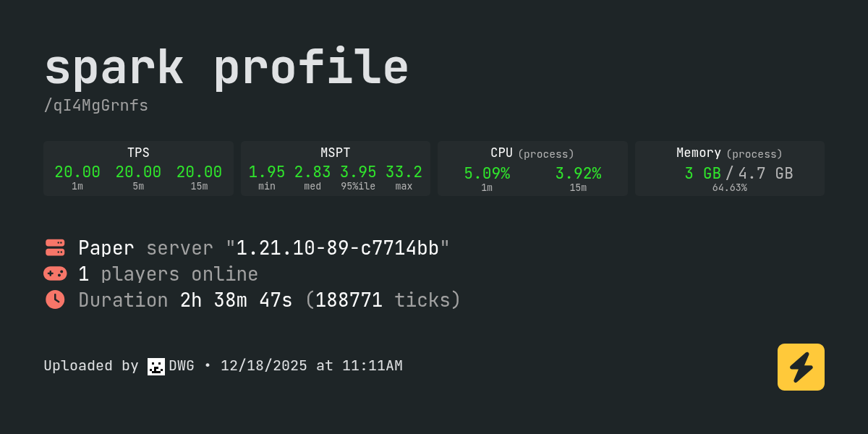The height and width of the screenshot is (434, 868).
Task: Click the server rack icon
Action: 55,247
